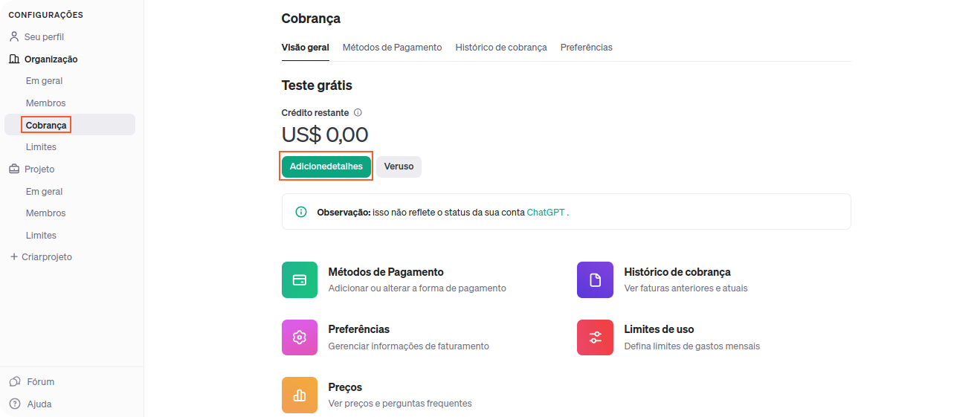Click 'Ver faturas anteriores e atuais' text
The image size is (980, 417).
pyautogui.click(x=686, y=288)
